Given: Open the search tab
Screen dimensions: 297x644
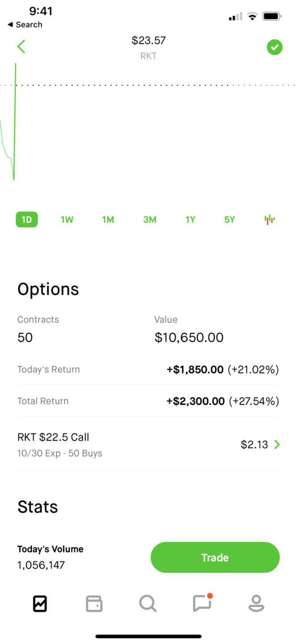Looking at the screenshot, I should pyautogui.click(x=147, y=604).
